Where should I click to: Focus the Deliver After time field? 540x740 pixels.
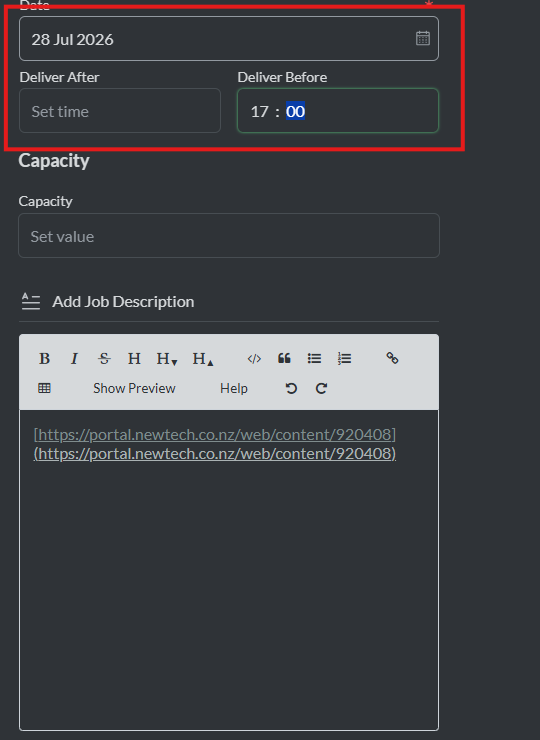click(x=120, y=111)
